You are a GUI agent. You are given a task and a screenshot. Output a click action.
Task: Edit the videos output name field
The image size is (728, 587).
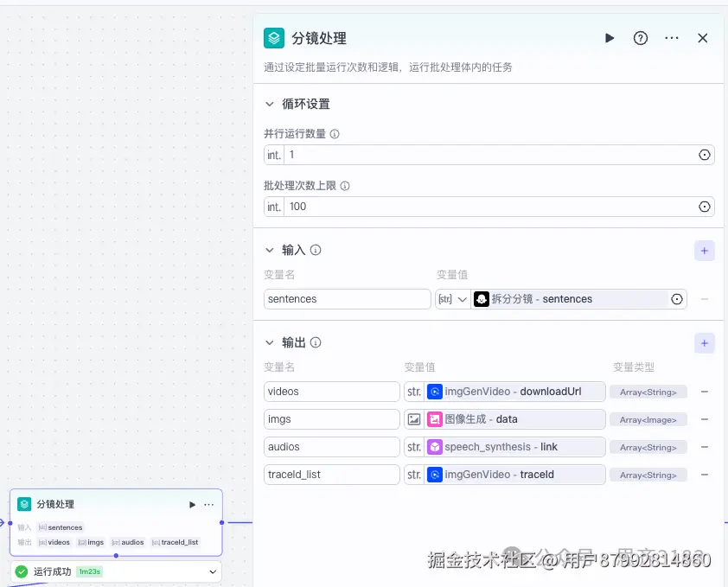331,392
